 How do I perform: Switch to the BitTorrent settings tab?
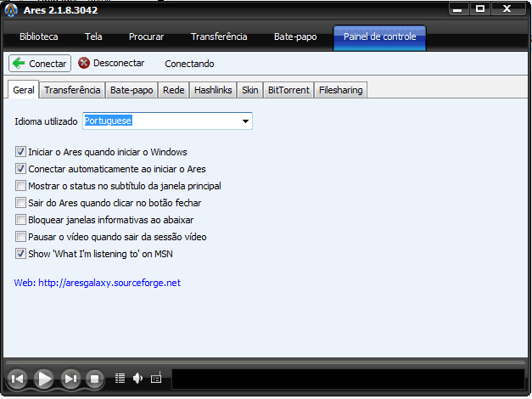(288, 90)
